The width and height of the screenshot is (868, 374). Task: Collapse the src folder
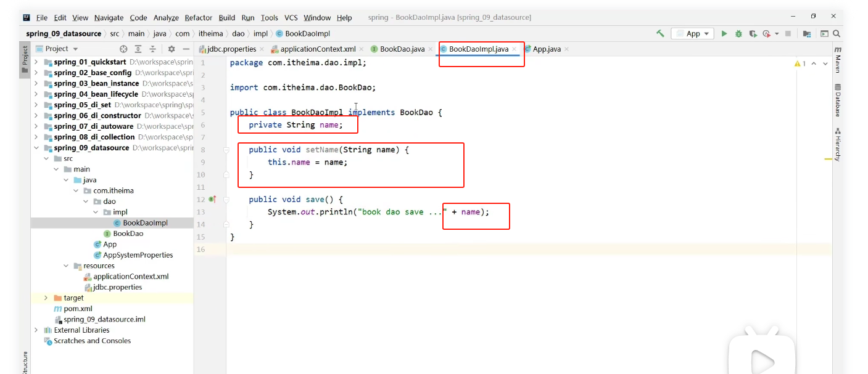[46, 158]
